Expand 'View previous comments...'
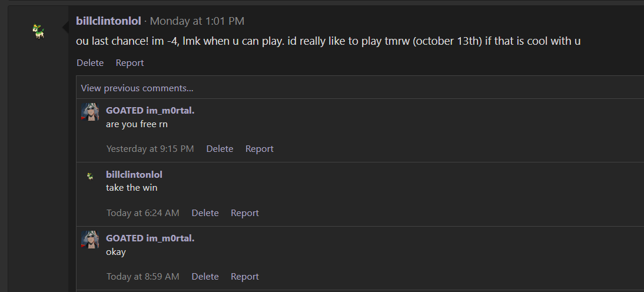 click(x=137, y=88)
